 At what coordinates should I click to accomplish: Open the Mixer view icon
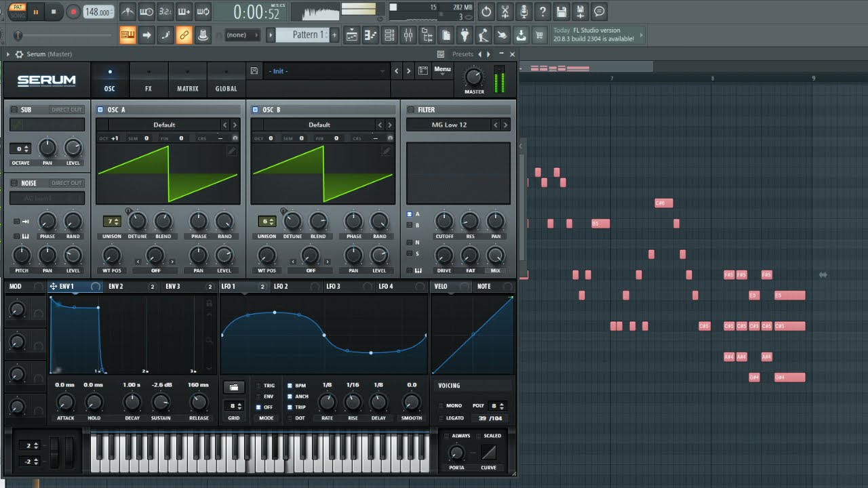408,35
